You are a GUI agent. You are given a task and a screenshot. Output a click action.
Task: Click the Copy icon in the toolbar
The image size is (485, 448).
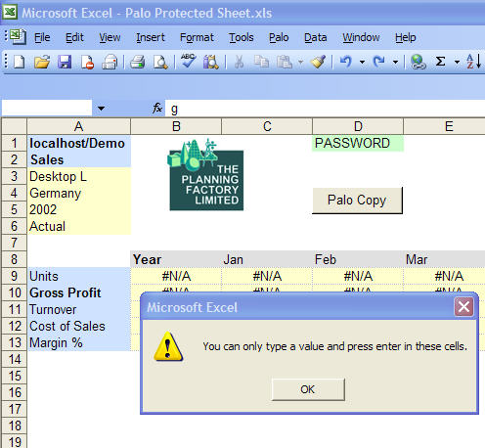point(261,62)
